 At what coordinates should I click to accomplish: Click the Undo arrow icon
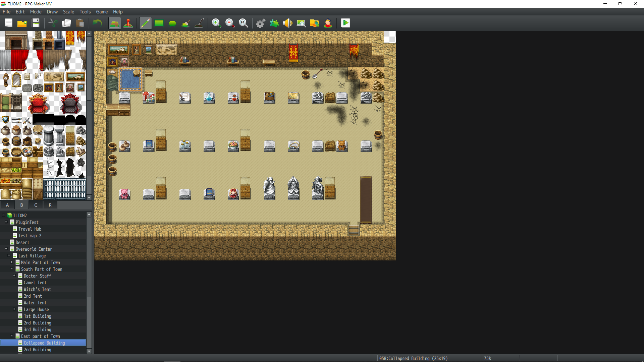pyautogui.click(x=97, y=23)
